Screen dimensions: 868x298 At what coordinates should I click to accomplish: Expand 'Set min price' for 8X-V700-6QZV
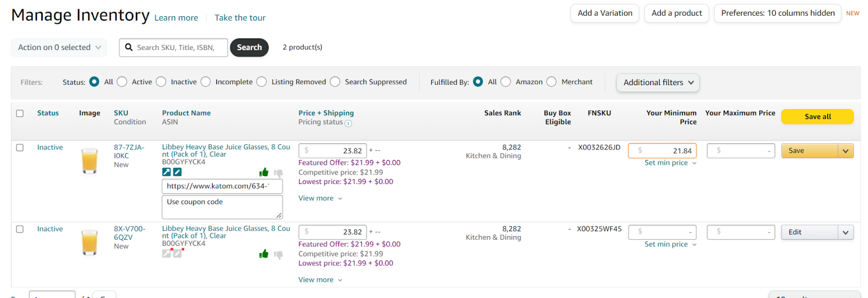click(671, 244)
